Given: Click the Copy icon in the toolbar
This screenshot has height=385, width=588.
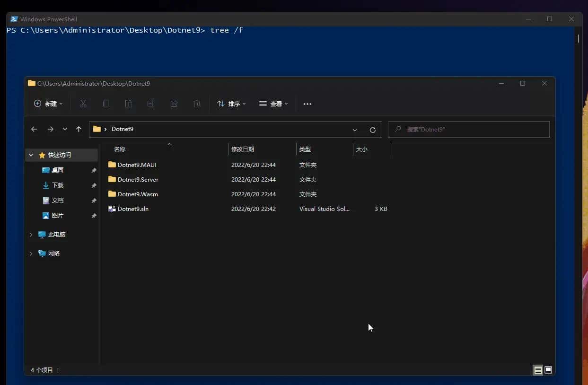Looking at the screenshot, I should (x=105, y=104).
